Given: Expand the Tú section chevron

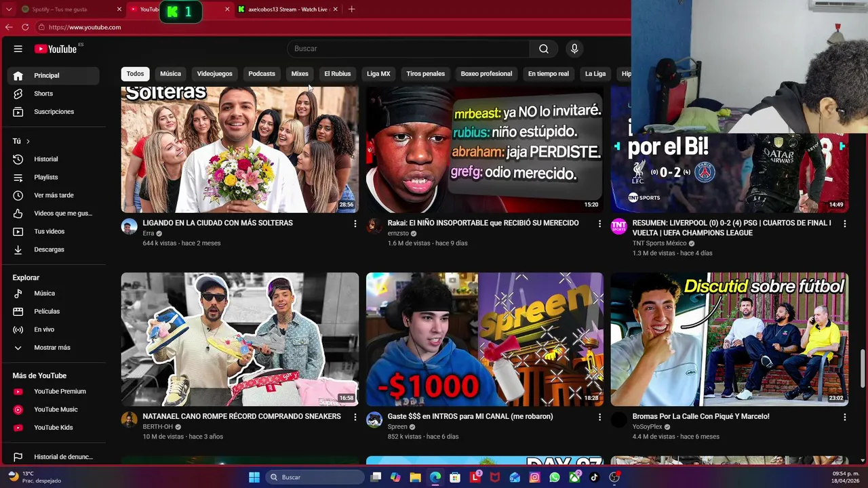Looking at the screenshot, I should (x=28, y=141).
